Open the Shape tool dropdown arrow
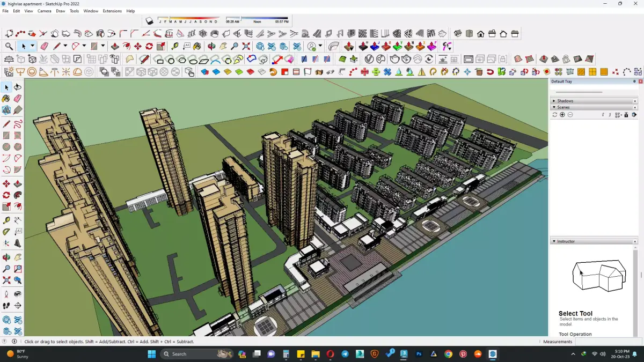This screenshot has width=644, height=362. click(103, 47)
